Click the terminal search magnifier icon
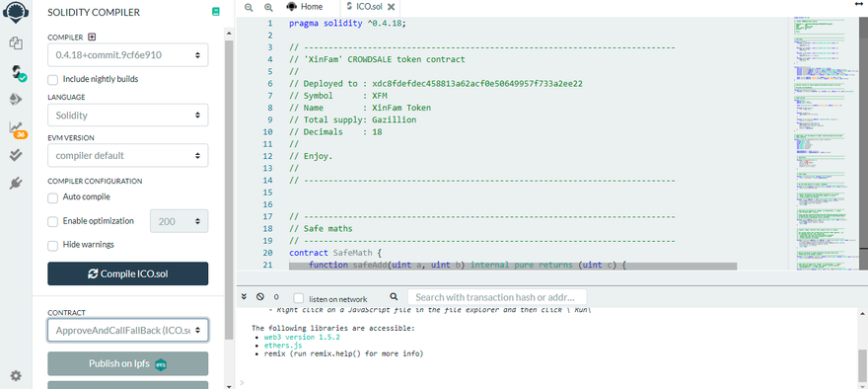Screen dimensions: 868x389 394,296
